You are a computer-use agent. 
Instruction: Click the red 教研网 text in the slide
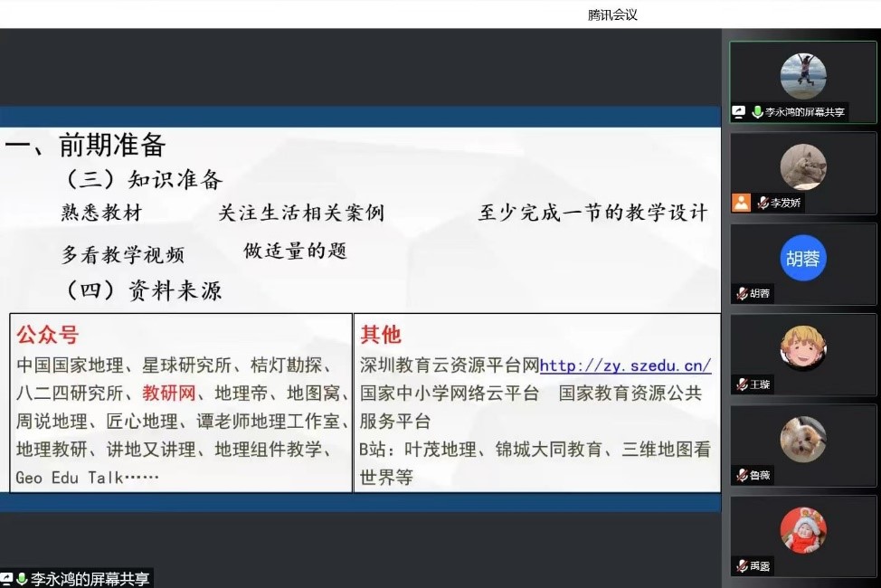pyautogui.click(x=168, y=394)
